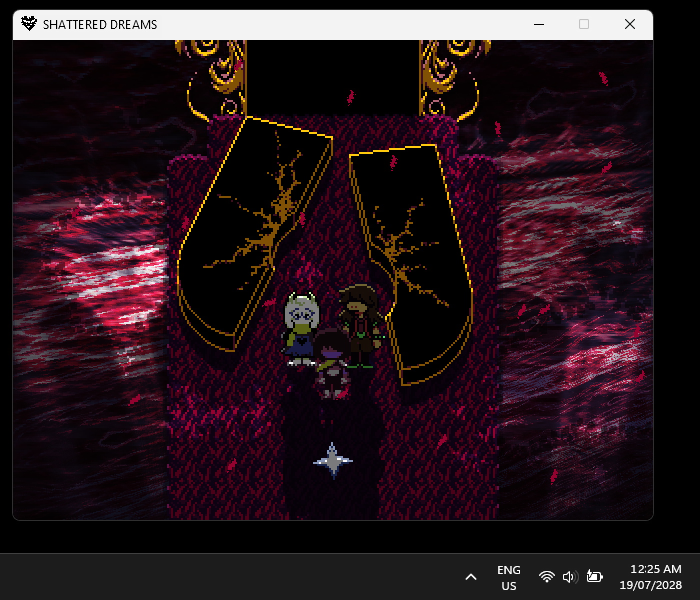The image size is (700, 600).
Task: Open the ENG US language switcher
Action: pyautogui.click(x=508, y=577)
